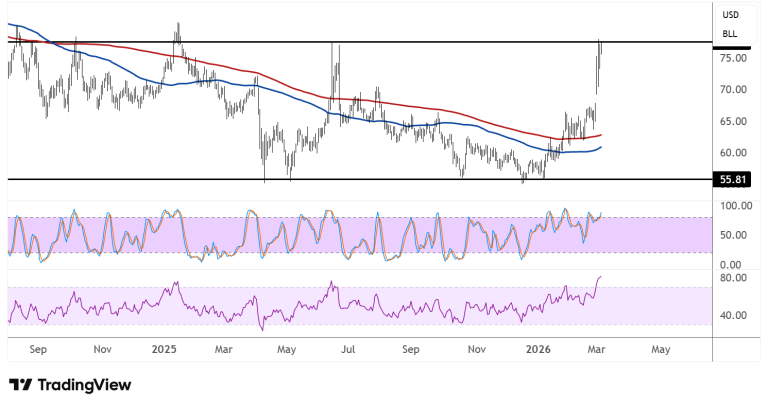Click the Mar label next to 2026
The image size is (768, 408).
pyautogui.click(x=596, y=350)
